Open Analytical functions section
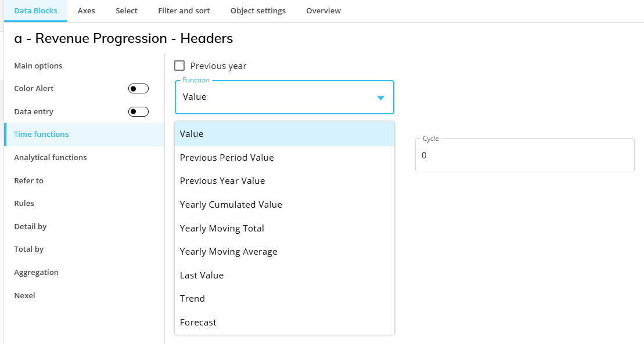 (x=51, y=157)
